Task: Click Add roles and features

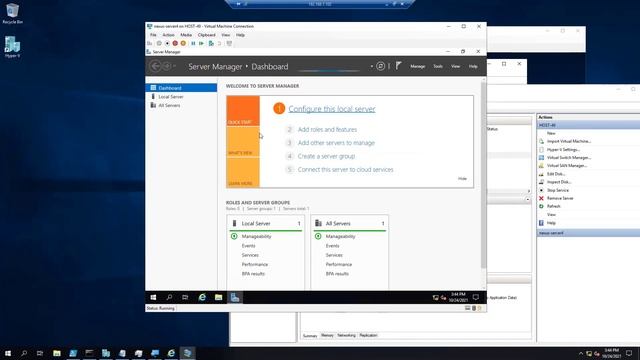Action: [x=327, y=129]
